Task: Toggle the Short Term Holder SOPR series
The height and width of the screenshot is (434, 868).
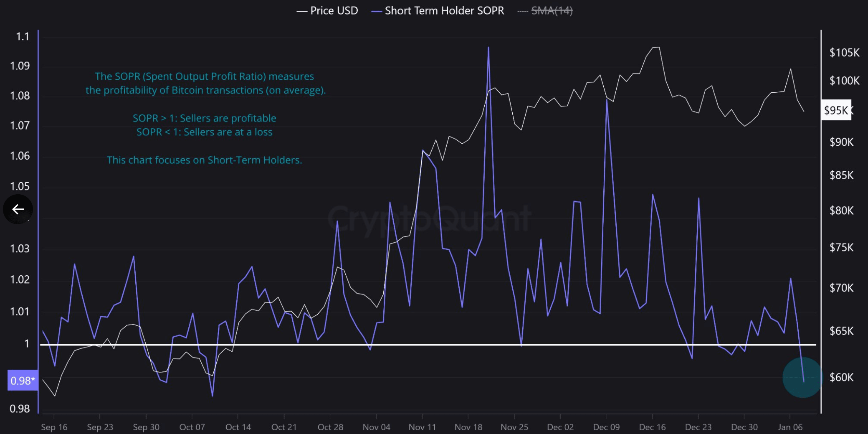Action: [x=438, y=10]
